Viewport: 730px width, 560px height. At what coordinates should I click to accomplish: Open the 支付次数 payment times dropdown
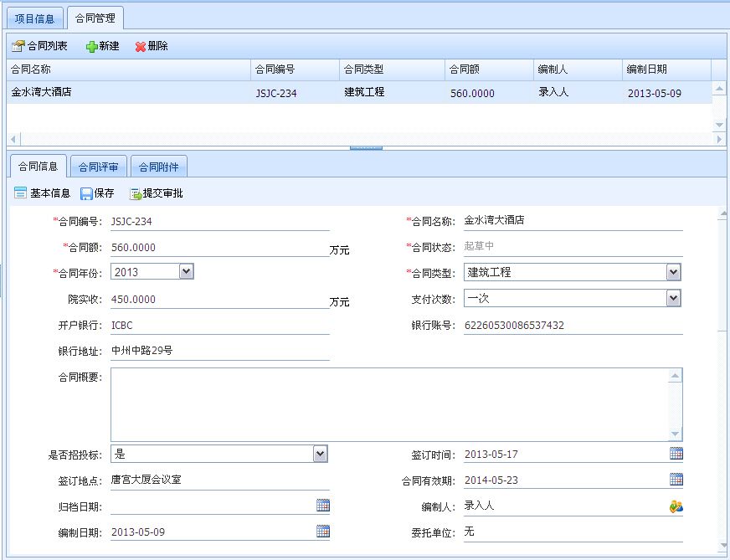[x=675, y=298]
